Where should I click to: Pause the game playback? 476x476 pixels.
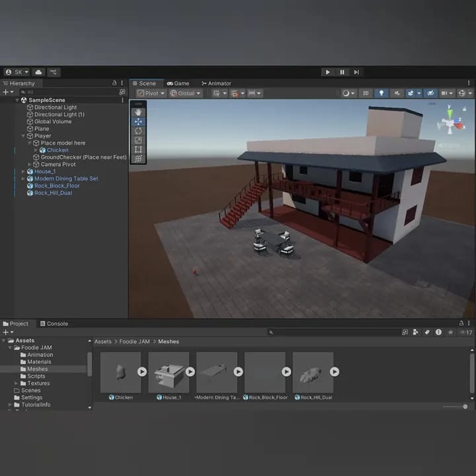pyautogui.click(x=342, y=72)
